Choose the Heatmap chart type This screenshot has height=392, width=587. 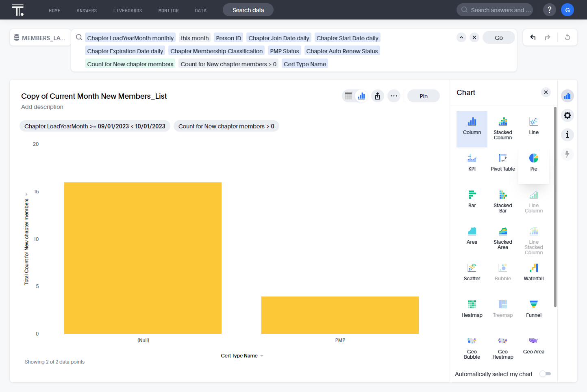pyautogui.click(x=472, y=312)
